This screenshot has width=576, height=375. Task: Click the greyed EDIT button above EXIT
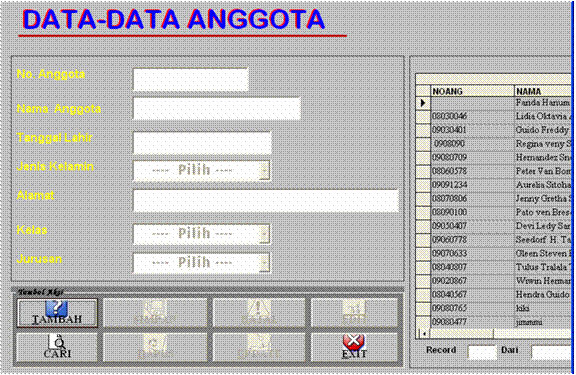354,313
